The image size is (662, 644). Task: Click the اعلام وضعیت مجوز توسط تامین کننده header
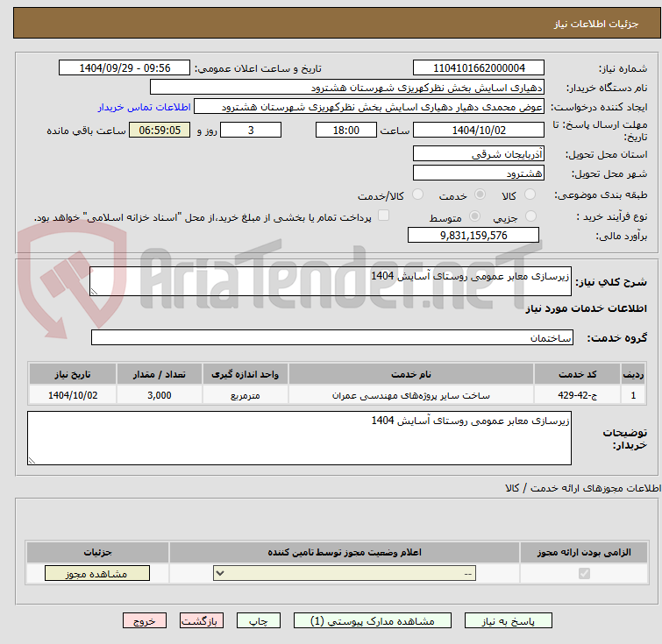pos(345,552)
